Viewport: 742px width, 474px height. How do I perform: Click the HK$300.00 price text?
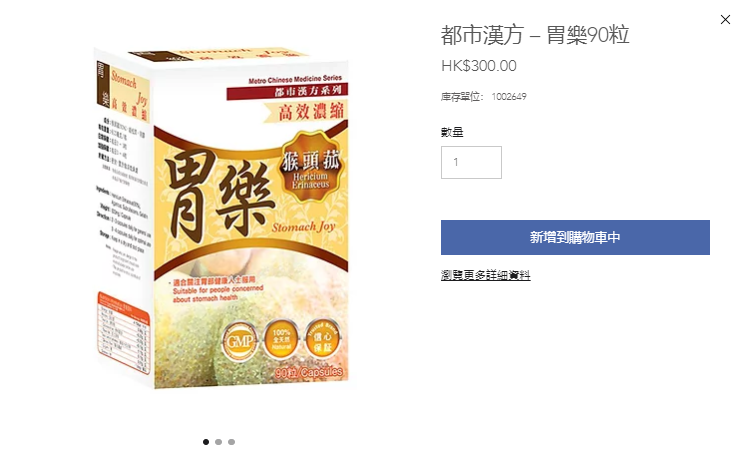tap(478, 66)
